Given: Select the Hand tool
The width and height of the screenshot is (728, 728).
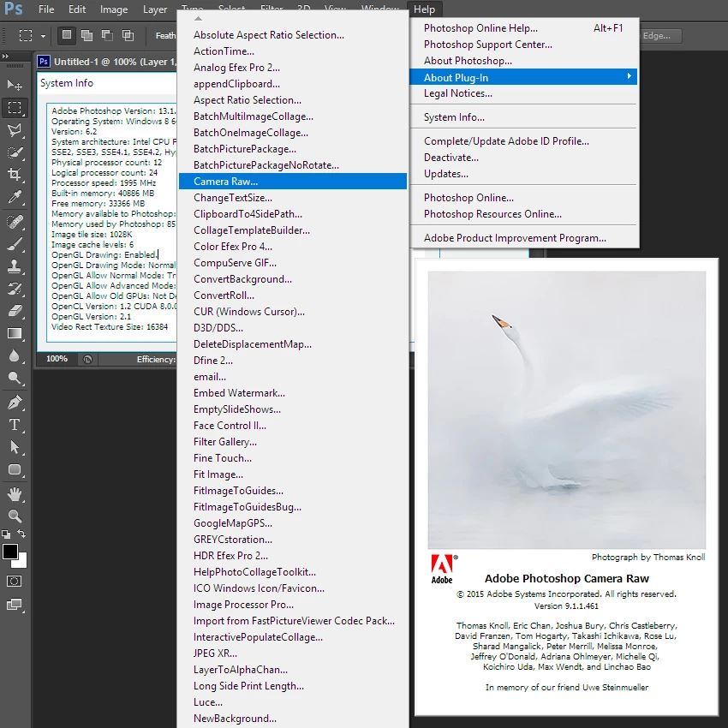Looking at the screenshot, I should click(15, 494).
